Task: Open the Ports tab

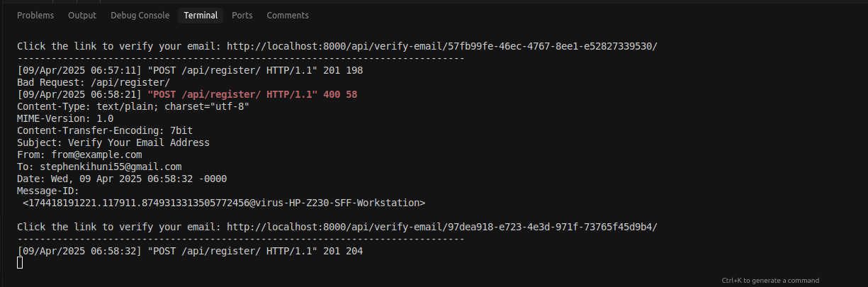Action: (242, 15)
